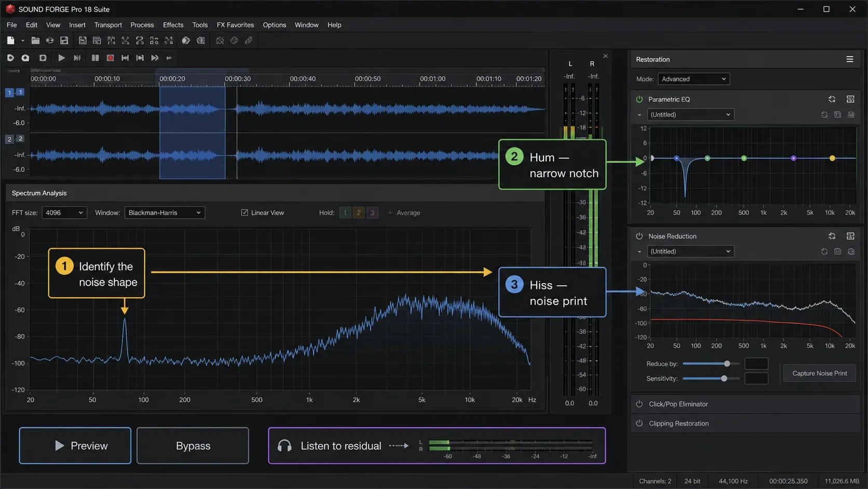Expand the Click/Pop Eliminator section
This screenshot has width=868, height=489.
[x=745, y=404]
